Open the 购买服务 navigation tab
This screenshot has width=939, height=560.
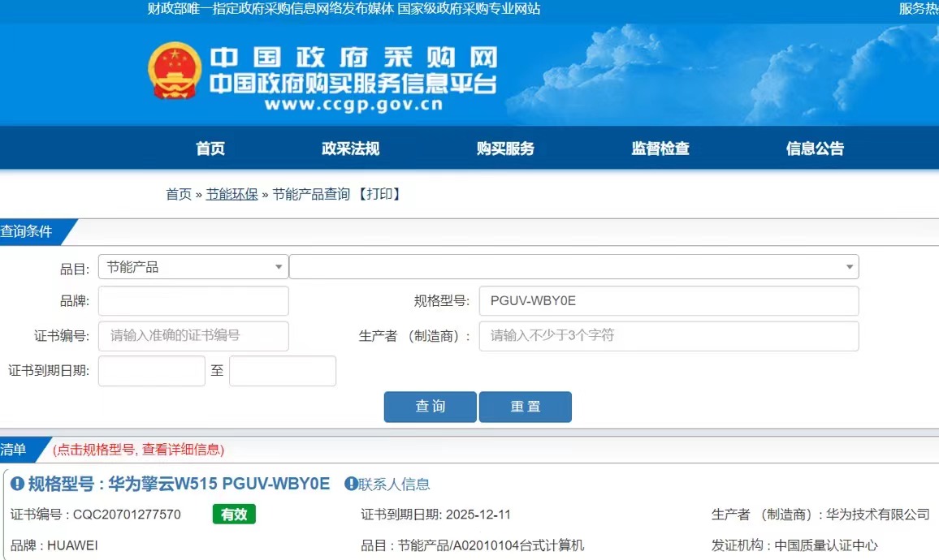tap(505, 149)
